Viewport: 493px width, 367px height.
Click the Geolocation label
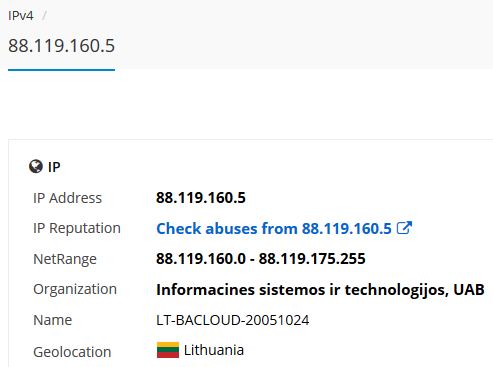[72, 352]
